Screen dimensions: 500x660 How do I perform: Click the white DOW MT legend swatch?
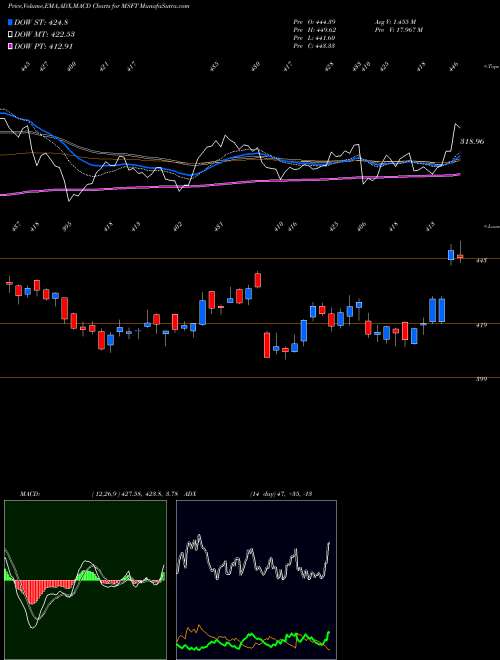click(x=11, y=34)
